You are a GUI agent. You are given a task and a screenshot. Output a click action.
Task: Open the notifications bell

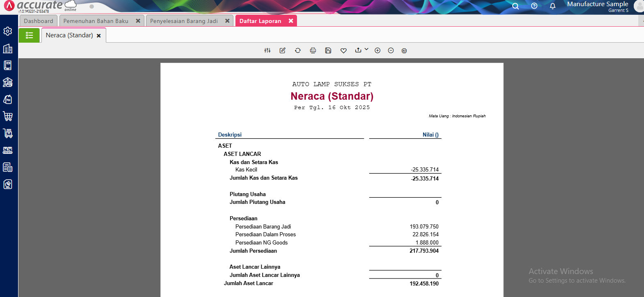pos(553,6)
